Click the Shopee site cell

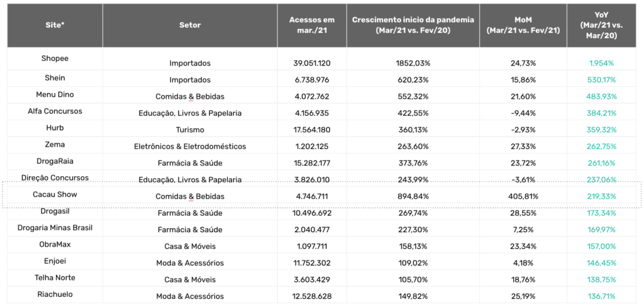coord(55,59)
